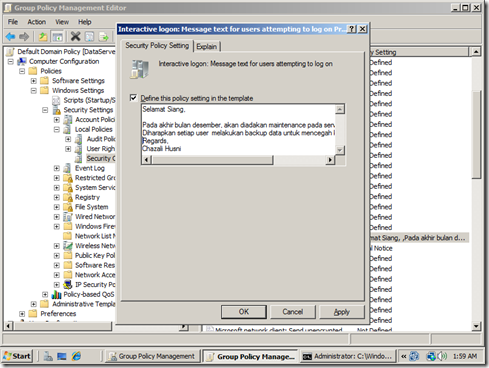The height and width of the screenshot is (368, 489).
Task: Click the Export List toolbar icon
Action: [104, 36]
